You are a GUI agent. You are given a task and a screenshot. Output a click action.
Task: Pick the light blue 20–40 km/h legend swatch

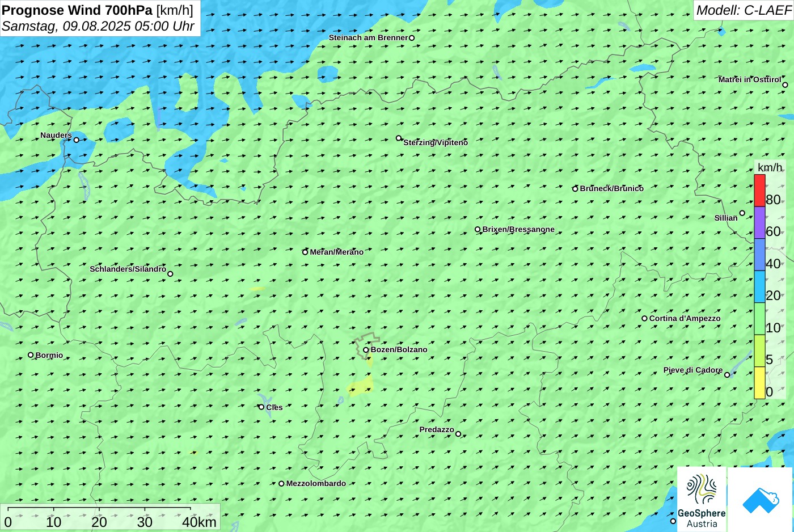[x=759, y=286]
